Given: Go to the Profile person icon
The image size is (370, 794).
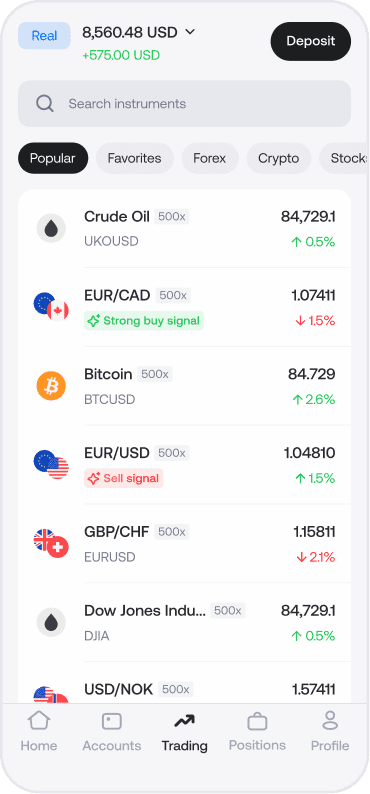Looking at the screenshot, I should pos(330,720).
